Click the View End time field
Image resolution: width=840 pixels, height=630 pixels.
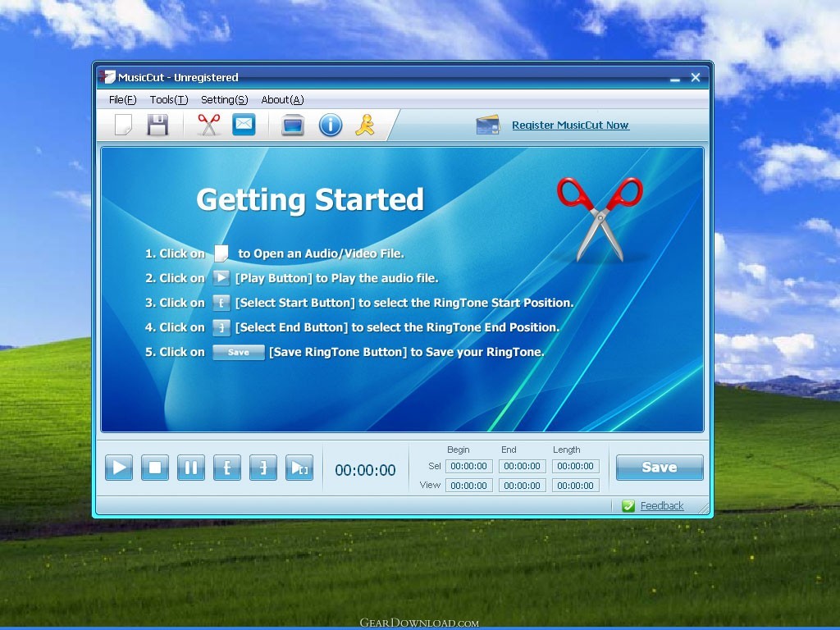[x=523, y=486]
